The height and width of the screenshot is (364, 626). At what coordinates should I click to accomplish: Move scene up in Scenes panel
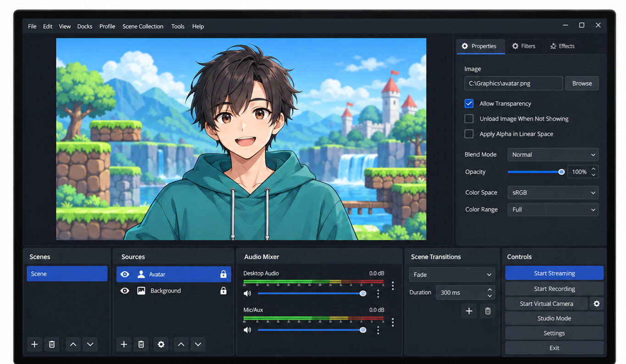point(73,344)
